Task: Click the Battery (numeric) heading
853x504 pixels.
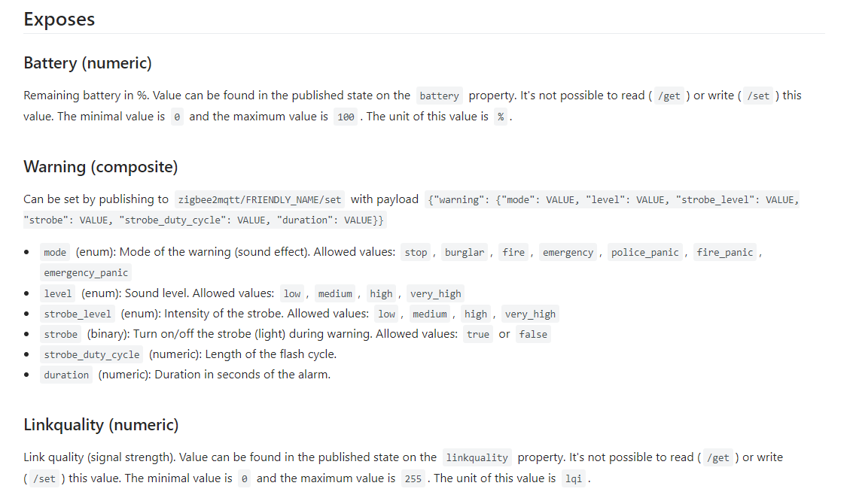Action: (x=87, y=63)
